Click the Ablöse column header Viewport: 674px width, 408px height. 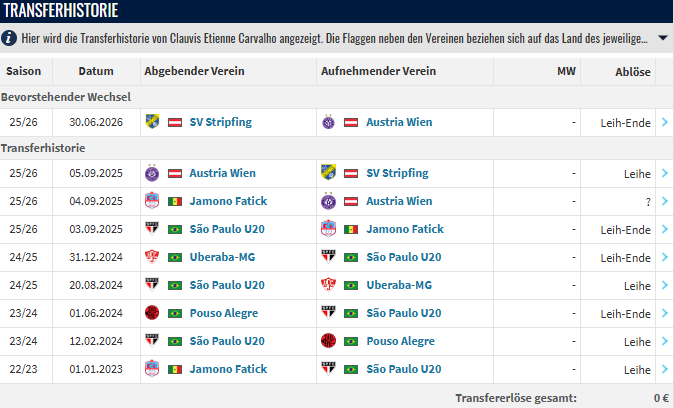(x=633, y=72)
